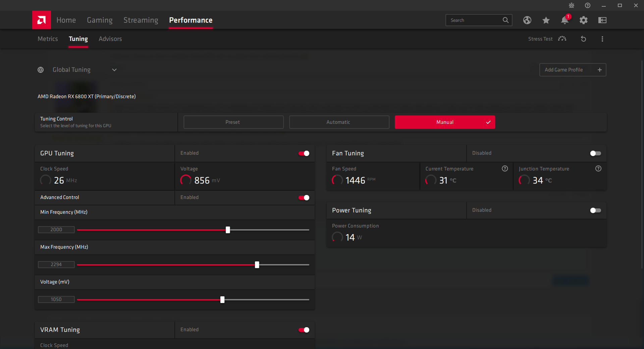
Task: Open Junction Temperature help icon
Action: pos(598,168)
